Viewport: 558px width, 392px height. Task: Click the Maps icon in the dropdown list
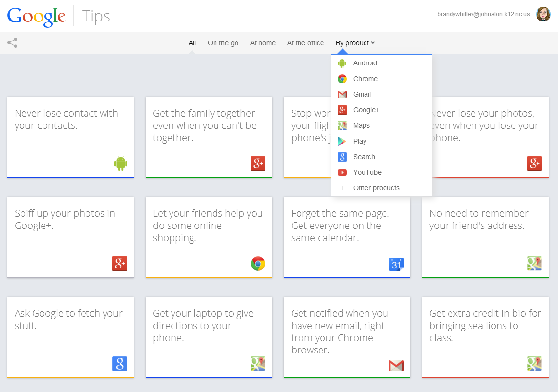[x=342, y=126]
